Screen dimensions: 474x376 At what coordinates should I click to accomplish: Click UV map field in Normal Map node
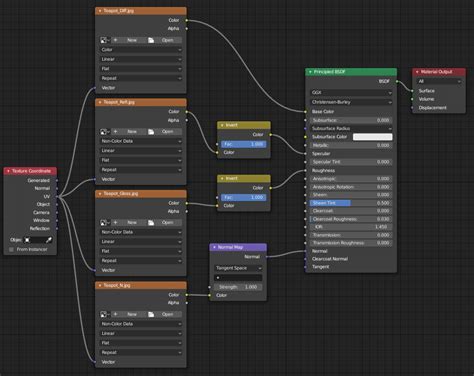238,278
